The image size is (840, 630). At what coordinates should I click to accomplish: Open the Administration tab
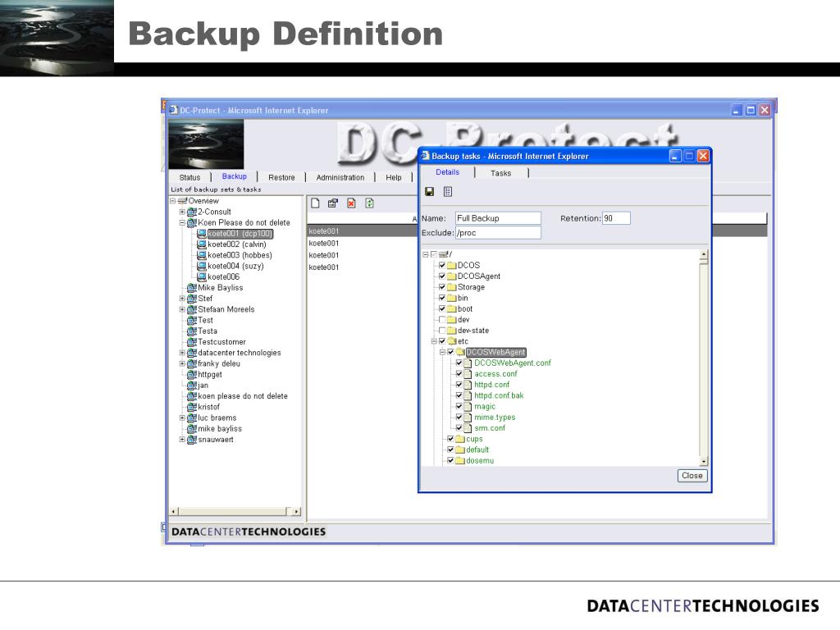(340, 177)
